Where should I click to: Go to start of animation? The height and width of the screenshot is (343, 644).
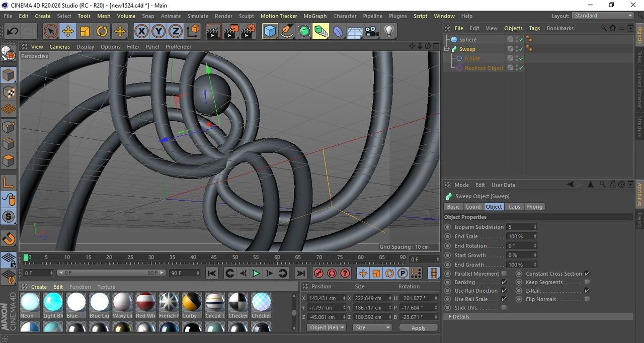[212, 273]
